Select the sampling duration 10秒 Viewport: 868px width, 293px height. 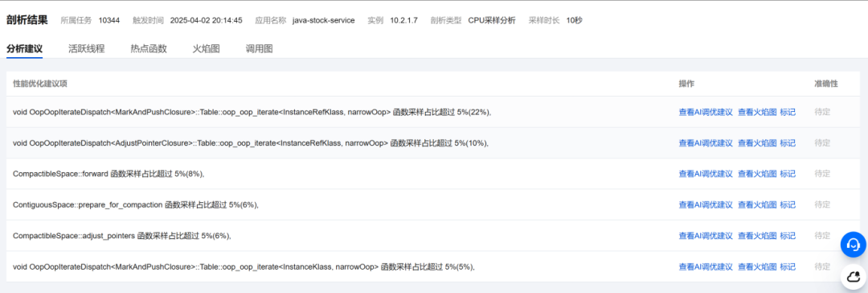pos(574,21)
